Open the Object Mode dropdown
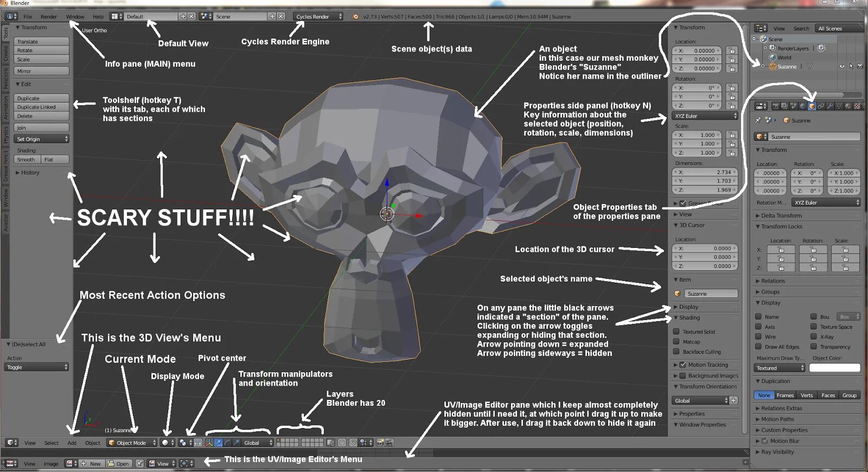Screen dimensions: 868x472 point(132,443)
